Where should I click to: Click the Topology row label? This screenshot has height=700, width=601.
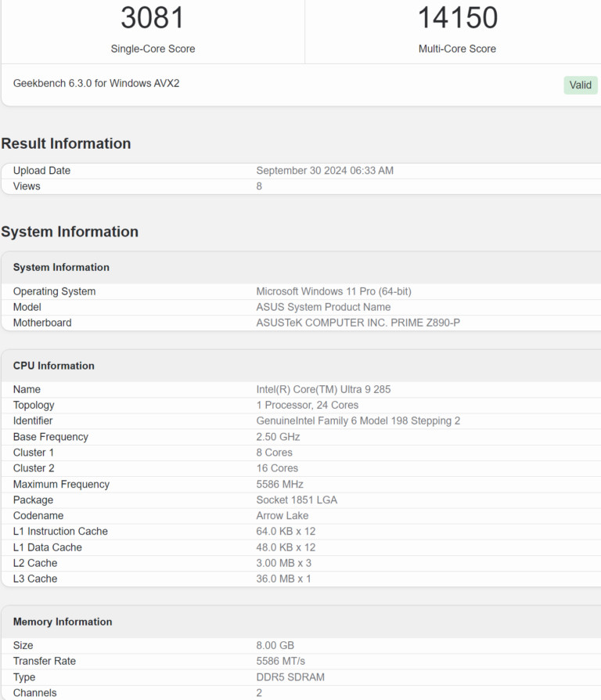(x=34, y=406)
